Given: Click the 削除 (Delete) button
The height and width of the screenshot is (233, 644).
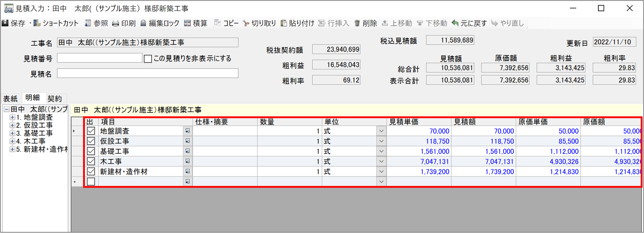Looking at the screenshot, I should pos(366,23).
